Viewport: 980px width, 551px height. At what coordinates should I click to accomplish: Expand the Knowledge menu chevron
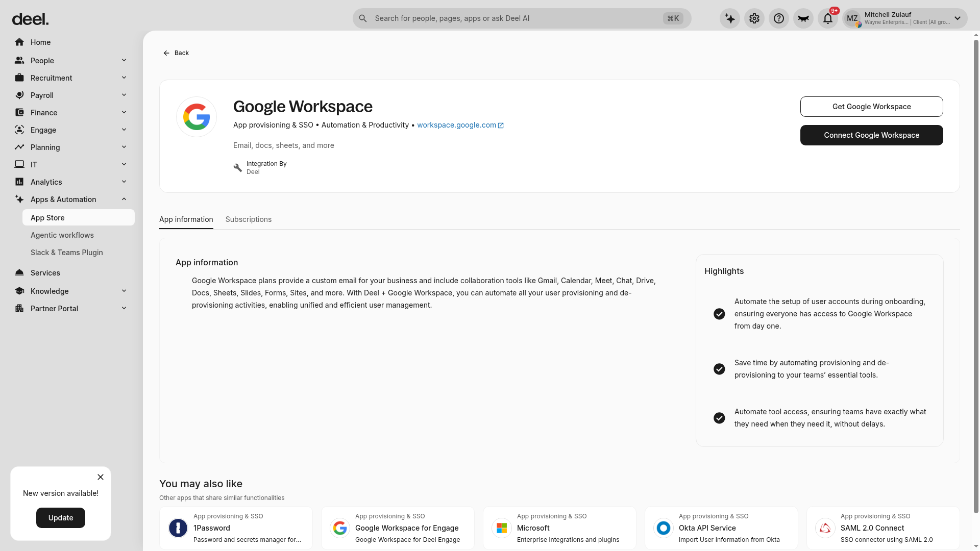pyautogui.click(x=124, y=291)
